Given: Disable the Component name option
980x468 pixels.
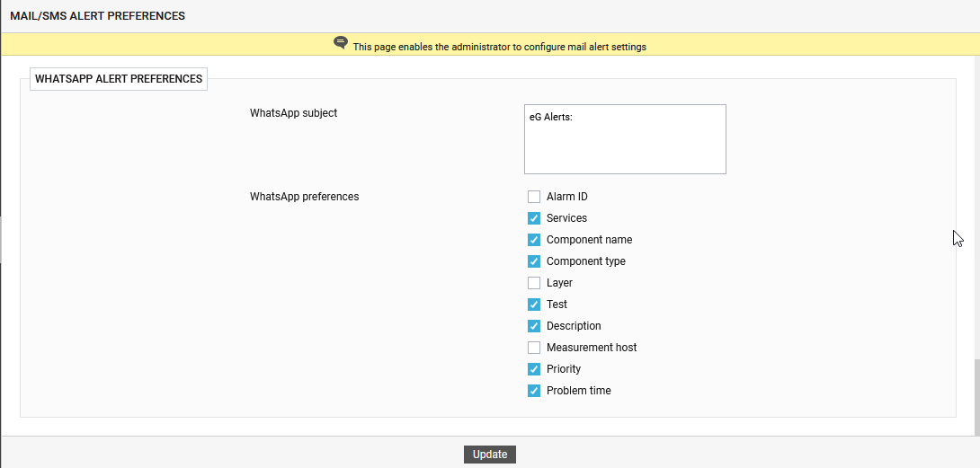Looking at the screenshot, I should (534, 240).
